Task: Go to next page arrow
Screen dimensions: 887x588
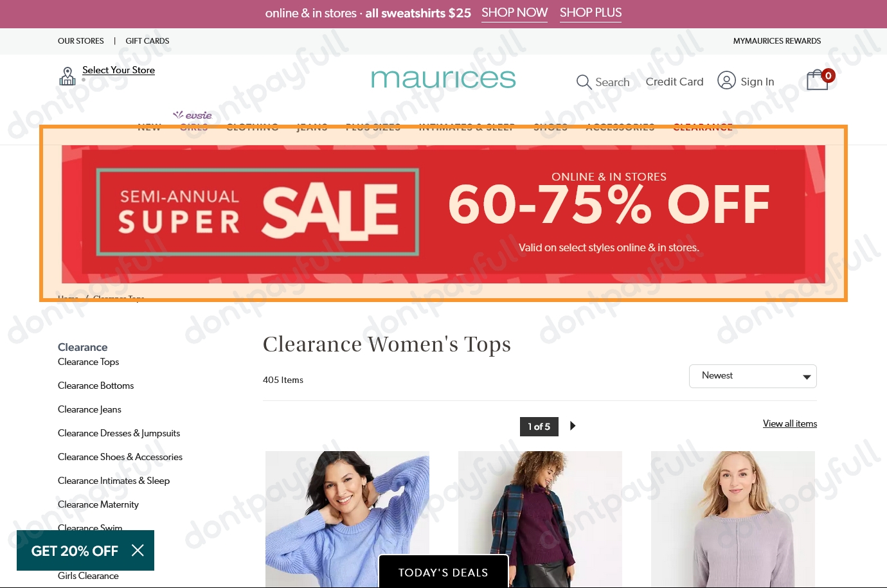Action: [x=573, y=425]
